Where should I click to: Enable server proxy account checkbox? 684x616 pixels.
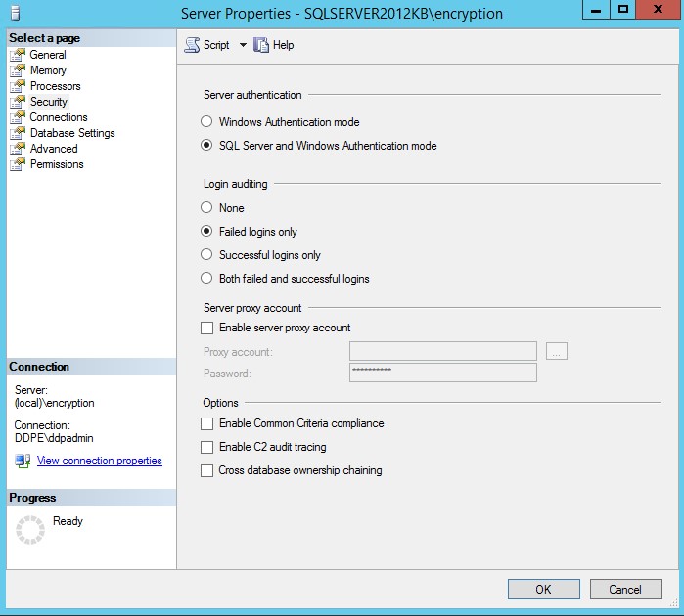206,328
